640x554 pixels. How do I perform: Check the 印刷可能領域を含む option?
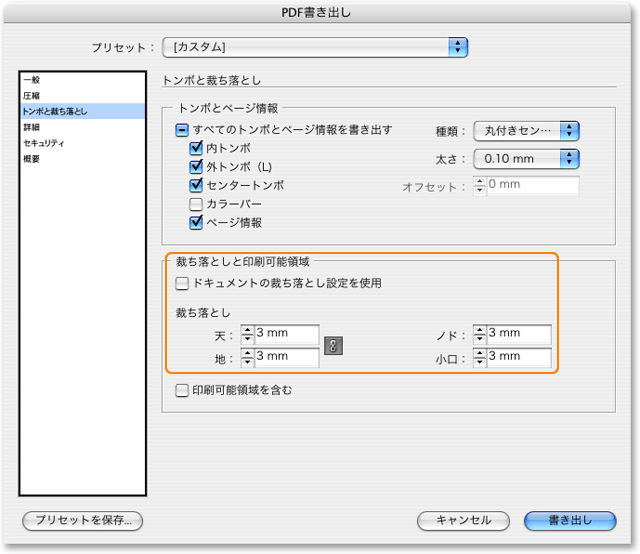[182, 391]
